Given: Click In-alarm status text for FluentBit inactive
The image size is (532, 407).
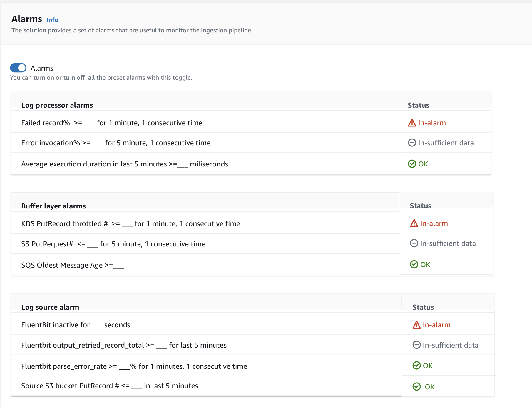Looking at the screenshot, I should [436, 325].
